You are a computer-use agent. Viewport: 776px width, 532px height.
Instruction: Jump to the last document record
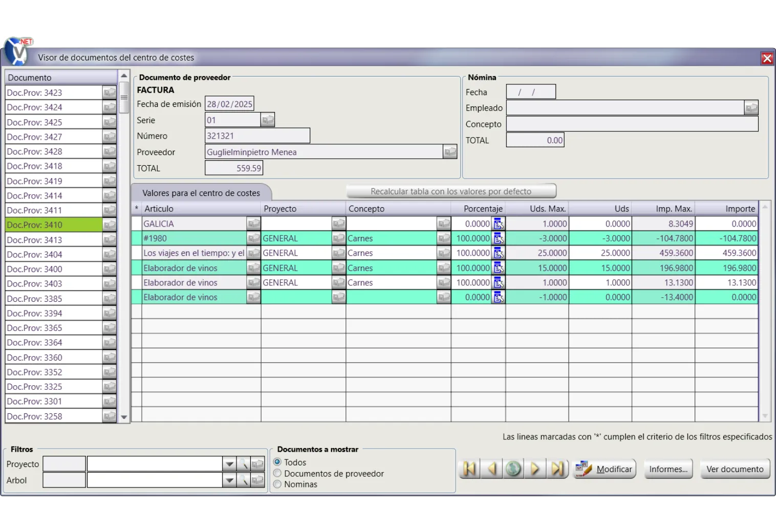click(557, 469)
